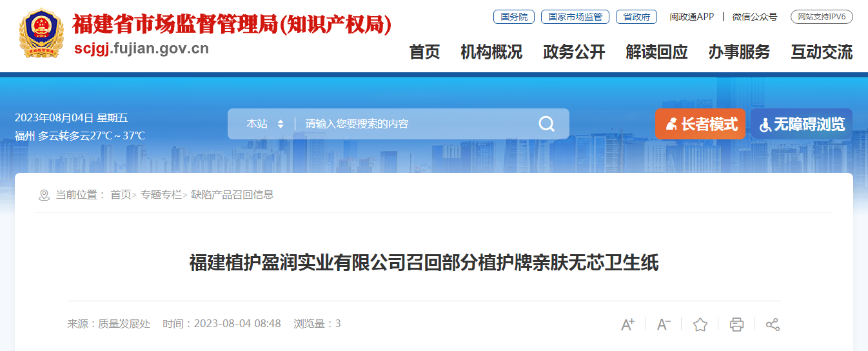
Task: Open the 政务公开 navigation menu
Action: pyautogui.click(x=574, y=52)
